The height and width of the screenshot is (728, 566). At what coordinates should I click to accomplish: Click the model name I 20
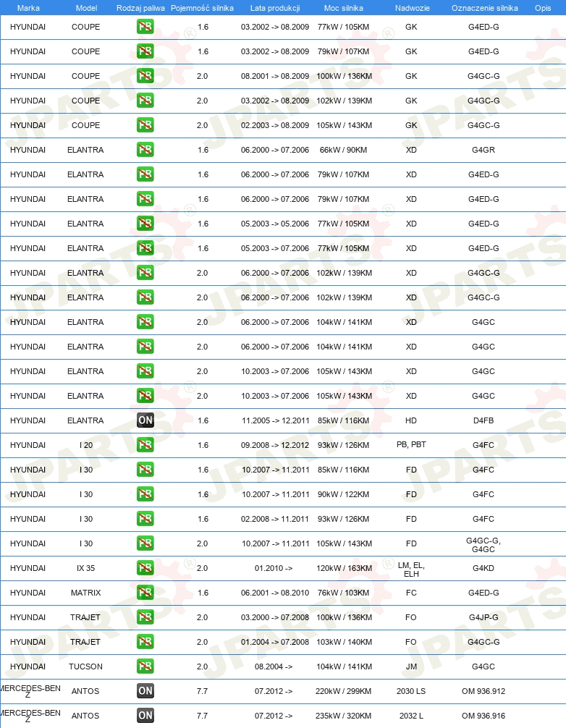tap(86, 445)
